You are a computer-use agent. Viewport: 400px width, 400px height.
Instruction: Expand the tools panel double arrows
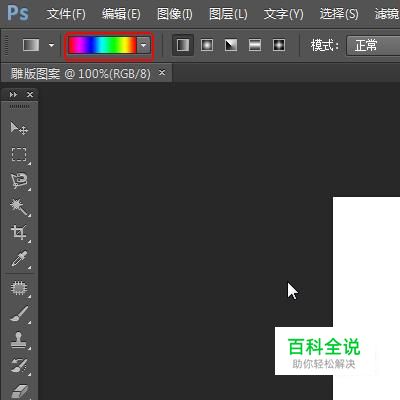click(13, 95)
